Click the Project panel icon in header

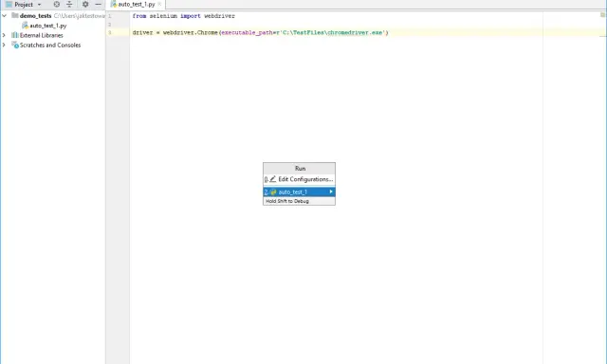click(9, 4)
